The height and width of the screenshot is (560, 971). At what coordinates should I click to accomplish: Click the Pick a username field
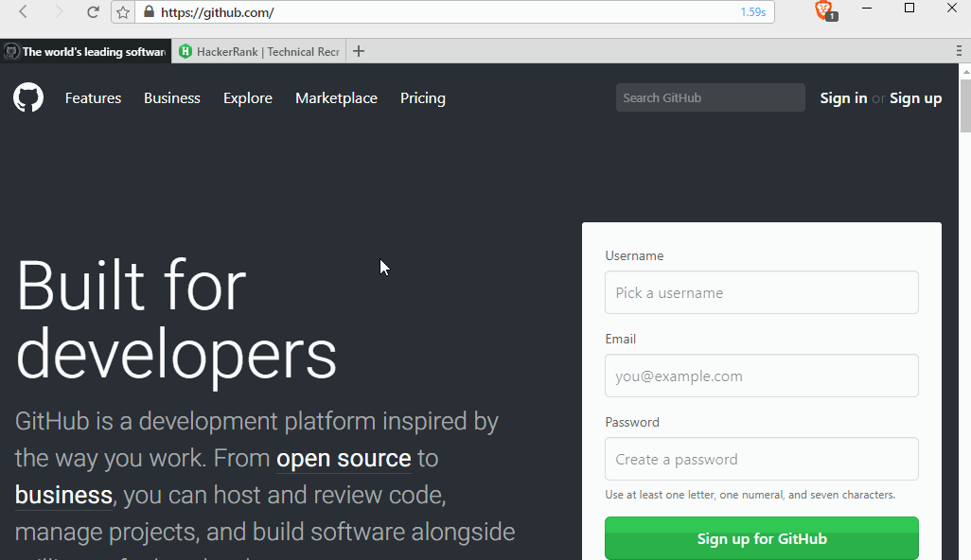point(762,292)
